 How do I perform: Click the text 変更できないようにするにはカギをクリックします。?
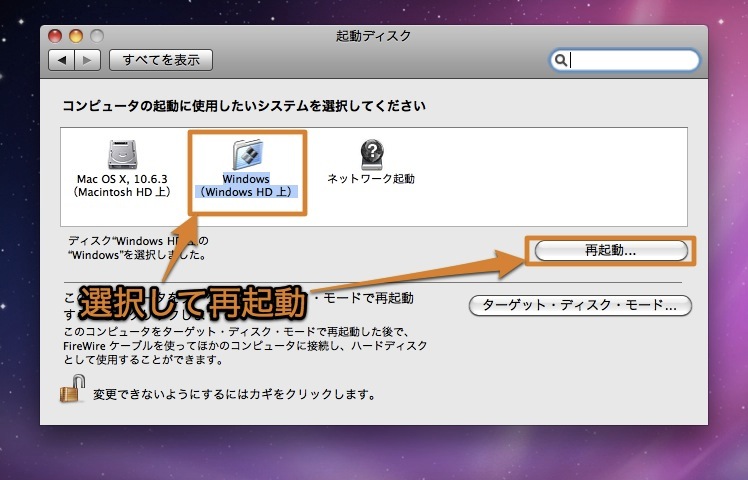(x=235, y=394)
